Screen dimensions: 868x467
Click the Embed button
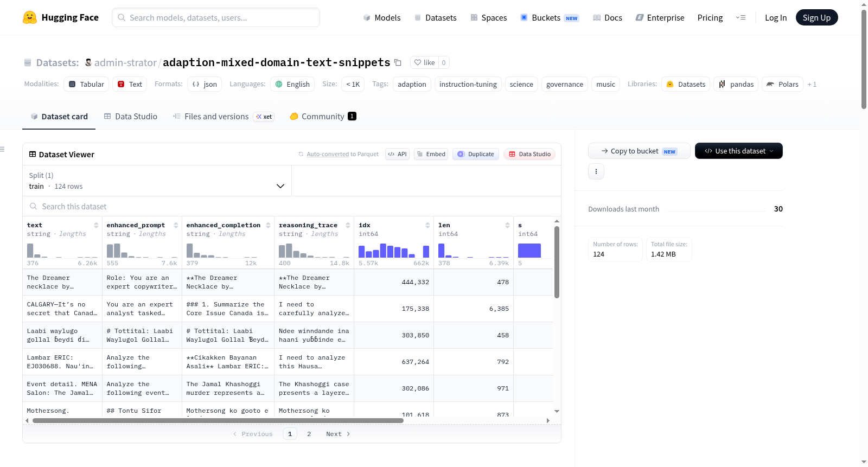pos(431,154)
